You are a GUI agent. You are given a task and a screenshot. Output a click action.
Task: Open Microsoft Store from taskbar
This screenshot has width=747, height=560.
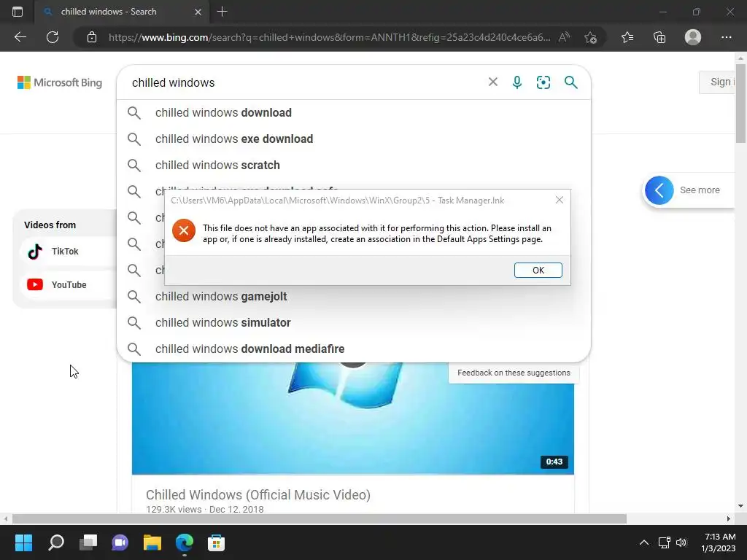click(216, 542)
